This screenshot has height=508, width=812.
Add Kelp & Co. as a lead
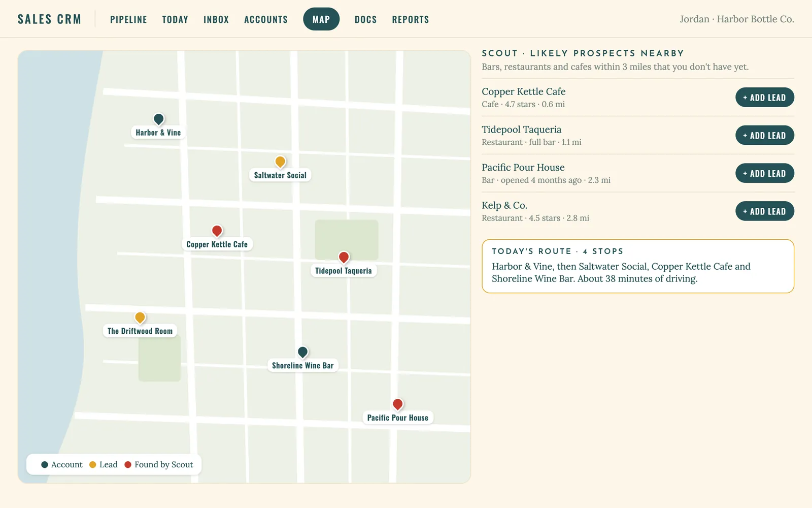click(x=764, y=211)
